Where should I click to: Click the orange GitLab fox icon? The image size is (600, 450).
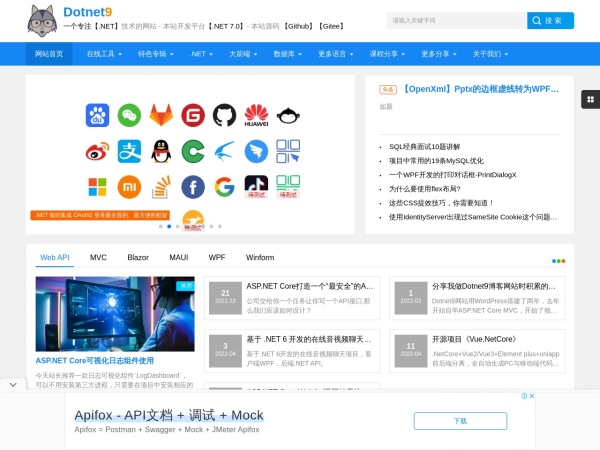click(161, 115)
